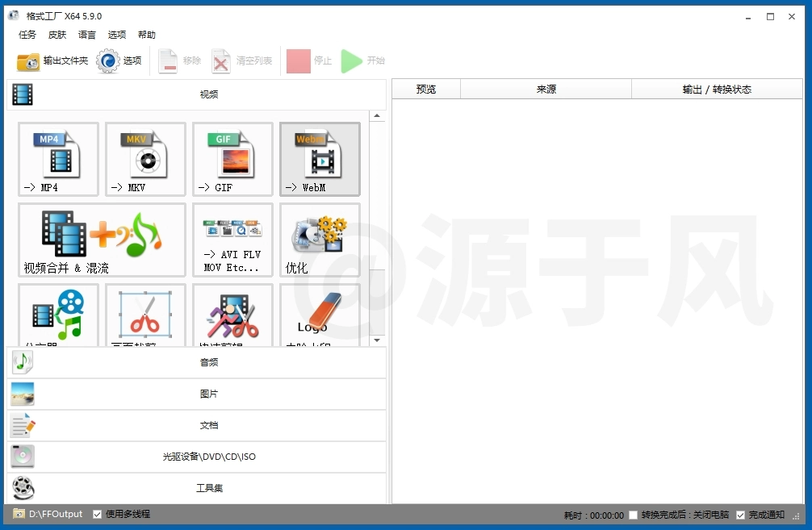Screen dimensions: 812x530
Task: Click the resize grip in status bar corner
Action: click(x=797, y=516)
